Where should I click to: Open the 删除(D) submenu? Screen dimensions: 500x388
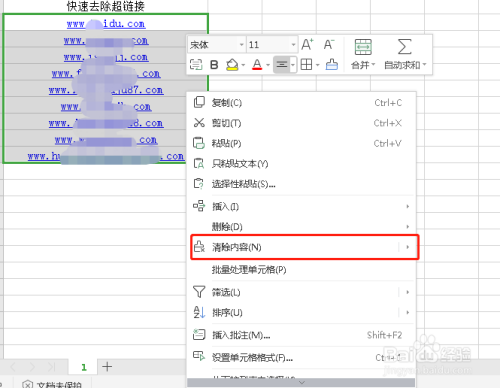(x=302, y=227)
